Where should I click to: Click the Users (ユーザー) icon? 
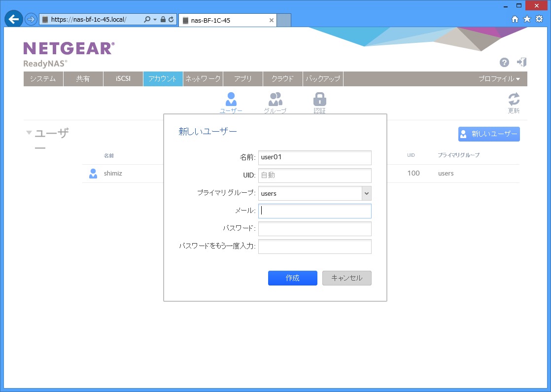click(231, 99)
